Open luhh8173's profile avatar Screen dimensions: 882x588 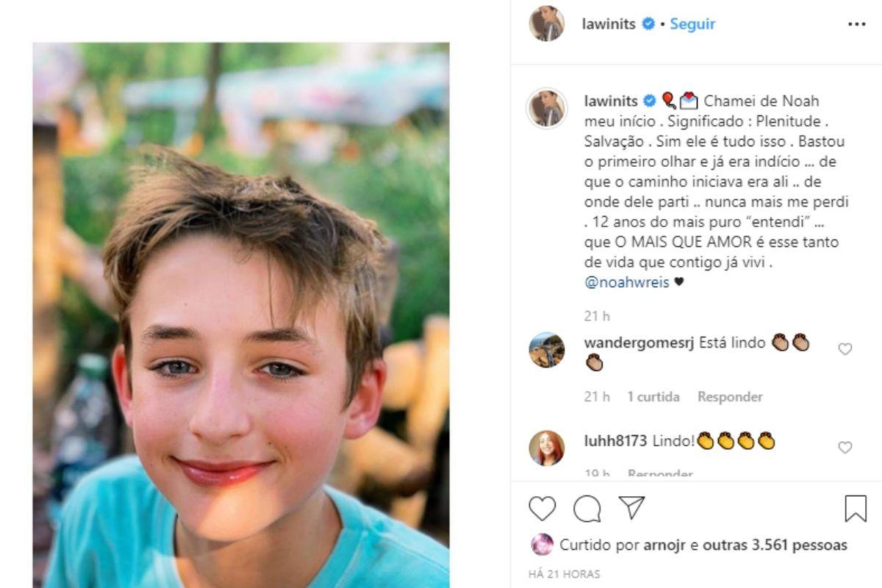[x=547, y=448]
